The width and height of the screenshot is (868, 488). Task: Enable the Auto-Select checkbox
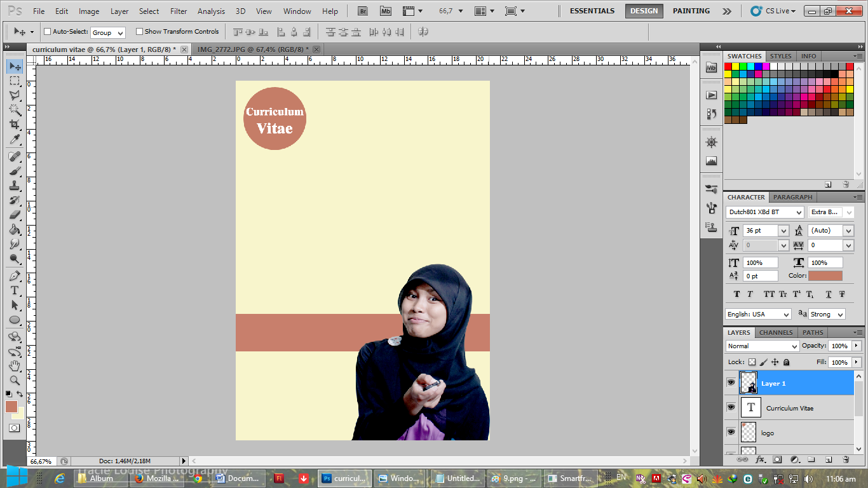pos(47,32)
